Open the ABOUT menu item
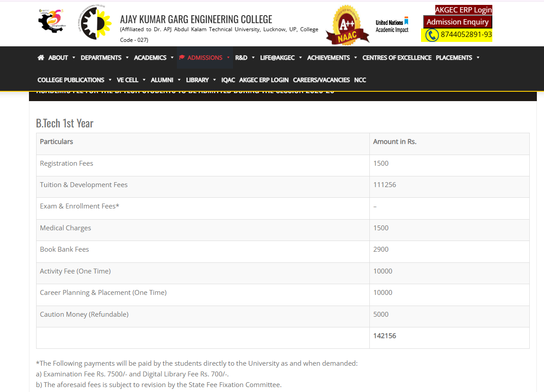The width and height of the screenshot is (544, 392). click(58, 57)
